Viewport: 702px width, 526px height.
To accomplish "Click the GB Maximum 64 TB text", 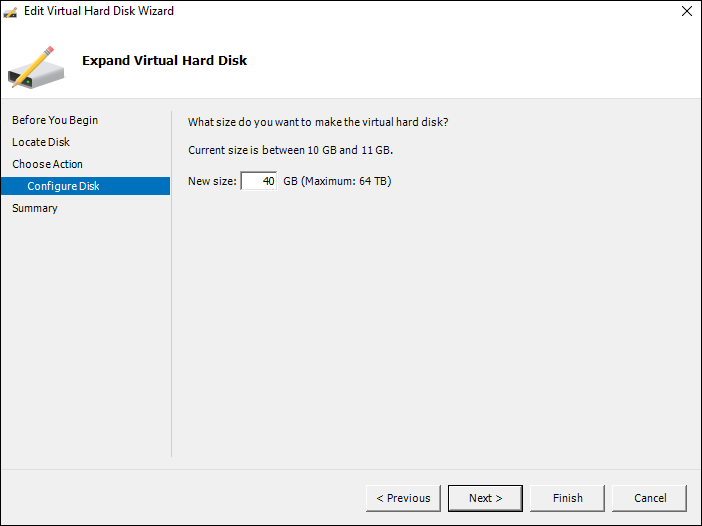I will (337, 181).
